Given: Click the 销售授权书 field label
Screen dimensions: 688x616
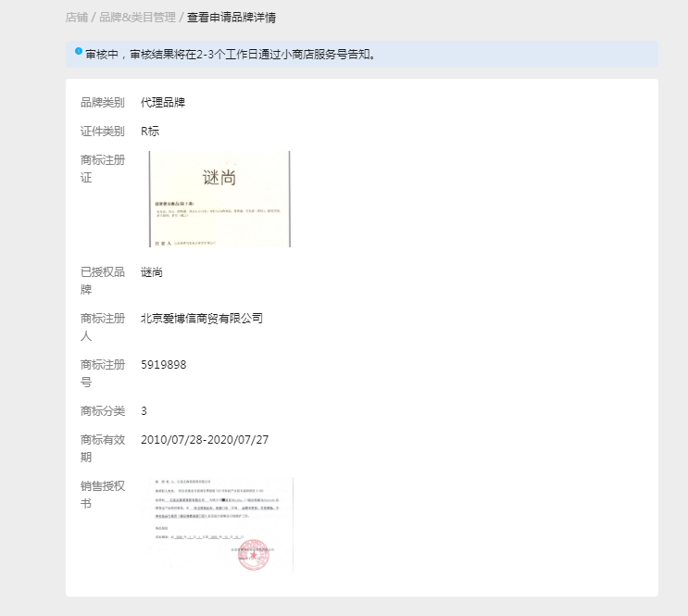Looking at the screenshot, I should (103, 495).
